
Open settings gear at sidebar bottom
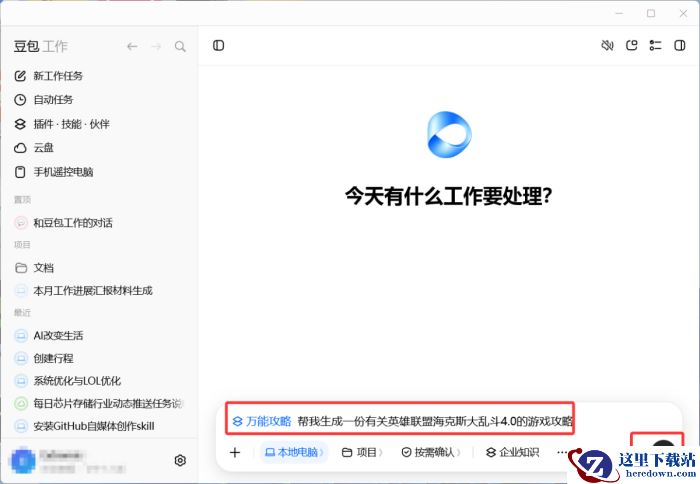[x=180, y=460]
